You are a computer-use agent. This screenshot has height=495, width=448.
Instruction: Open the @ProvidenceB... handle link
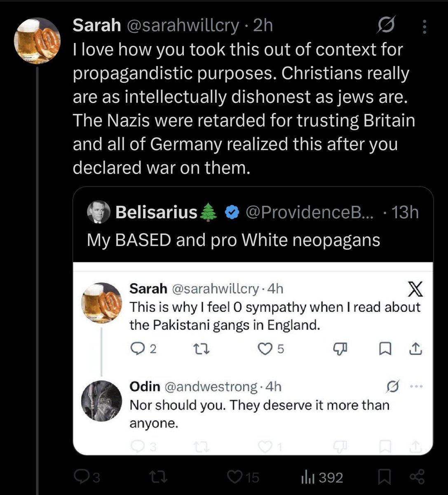tap(310, 212)
